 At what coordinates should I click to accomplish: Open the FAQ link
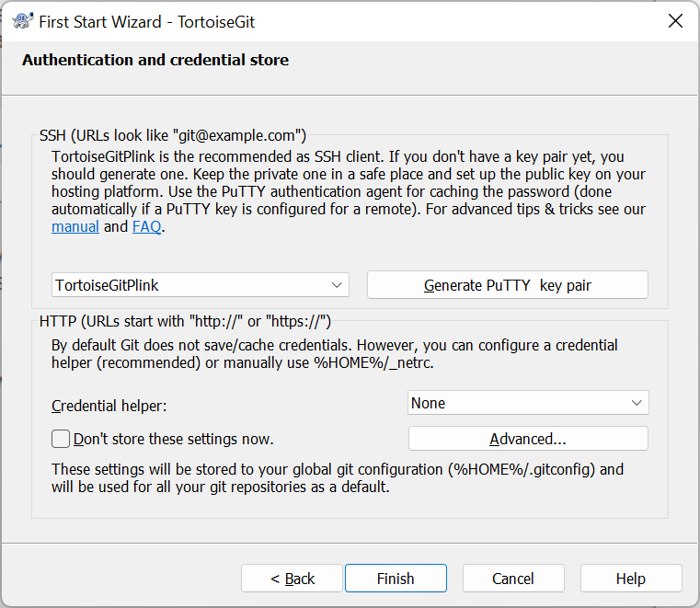[146, 227]
